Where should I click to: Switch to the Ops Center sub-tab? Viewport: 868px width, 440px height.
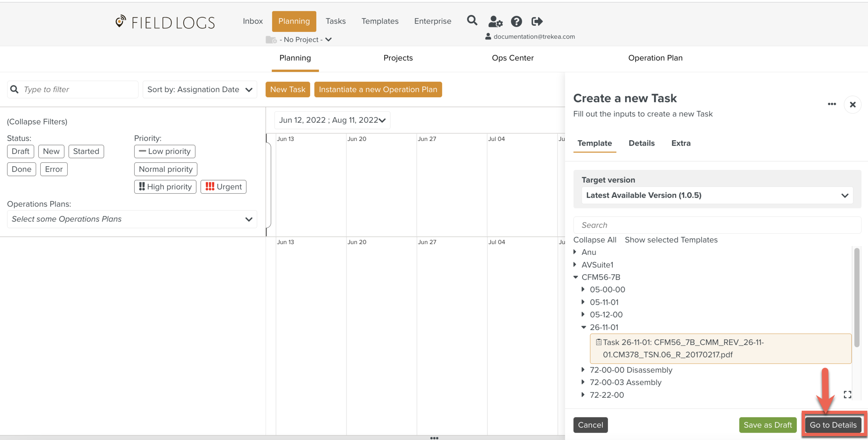512,58
